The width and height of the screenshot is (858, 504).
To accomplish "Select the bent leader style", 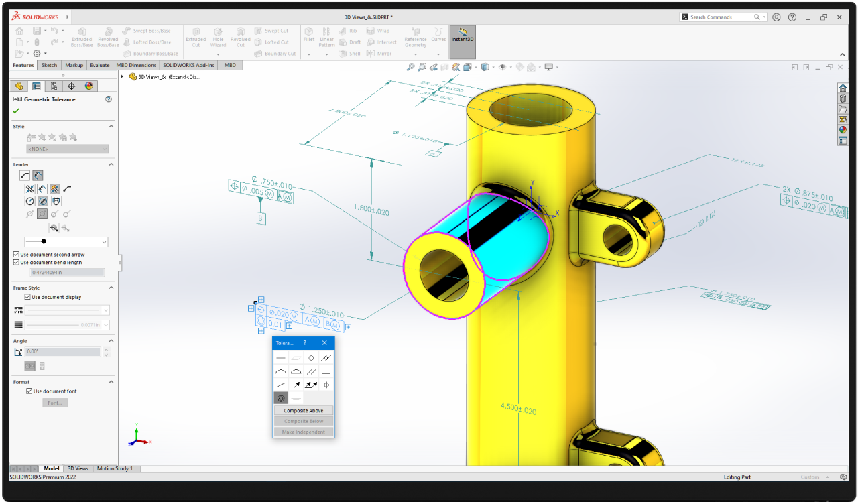I will pyautogui.click(x=68, y=189).
